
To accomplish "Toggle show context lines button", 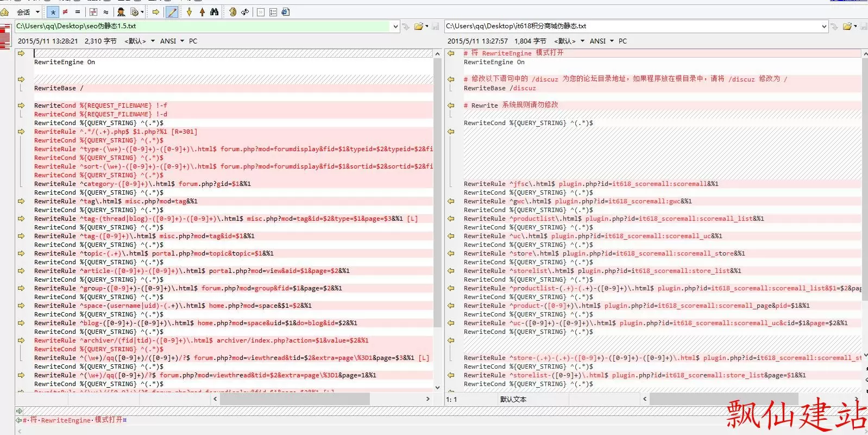I will point(93,12).
